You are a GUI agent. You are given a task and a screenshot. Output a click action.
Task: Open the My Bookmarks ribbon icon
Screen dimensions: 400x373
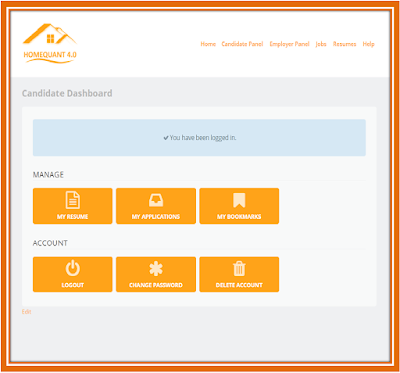click(x=239, y=200)
